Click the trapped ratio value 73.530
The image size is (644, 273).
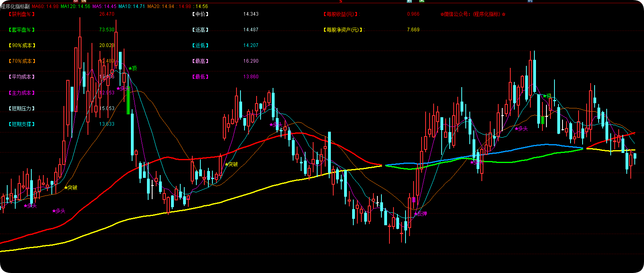107,30
